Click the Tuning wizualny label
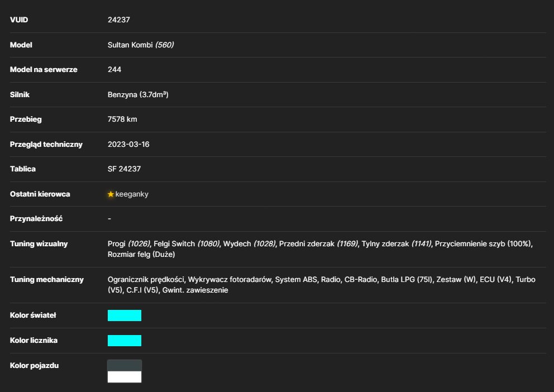The height and width of the screenshot is (392, 554). (x=39, y=243)
